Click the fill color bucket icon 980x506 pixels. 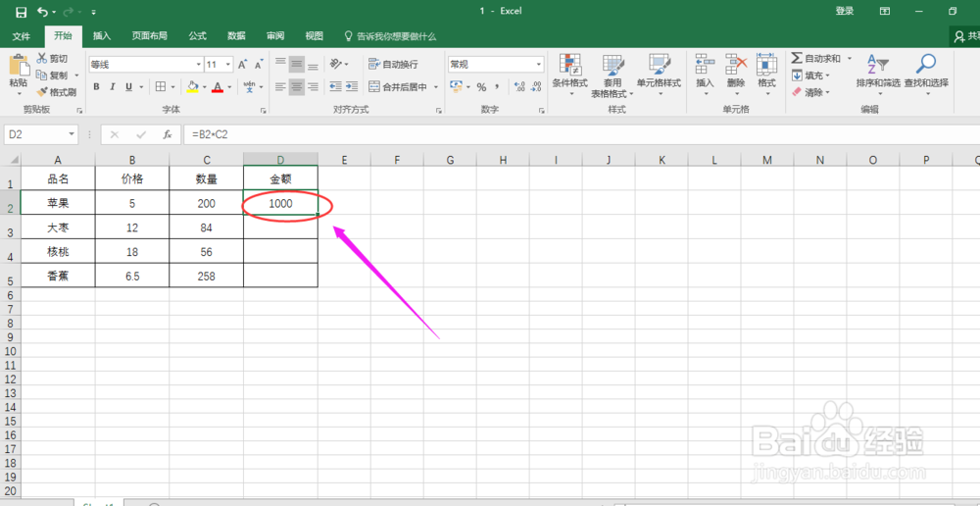click(192, 87)
